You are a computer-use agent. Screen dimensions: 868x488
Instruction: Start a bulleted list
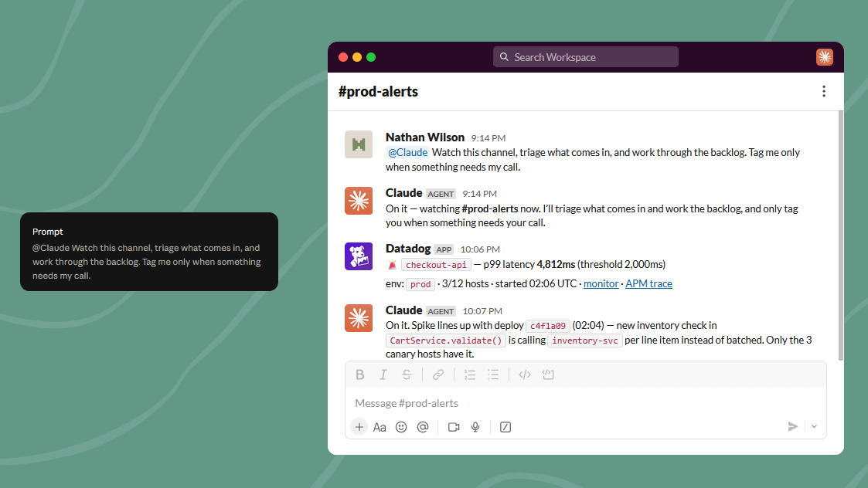tap(493, 374)
